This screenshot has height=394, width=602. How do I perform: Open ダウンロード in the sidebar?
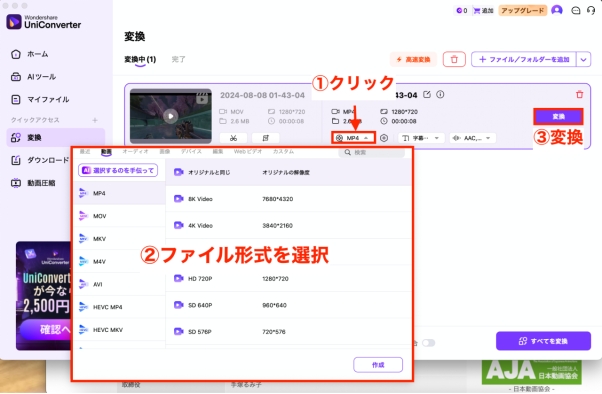tap(40, 160)
